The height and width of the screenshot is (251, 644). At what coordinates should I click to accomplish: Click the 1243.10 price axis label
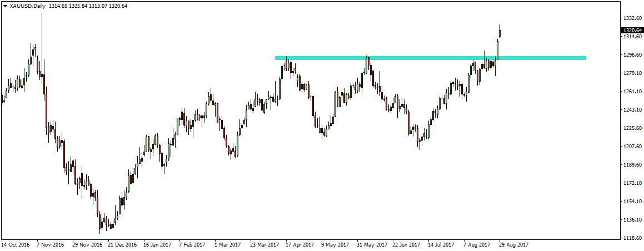tap(632, 110)
